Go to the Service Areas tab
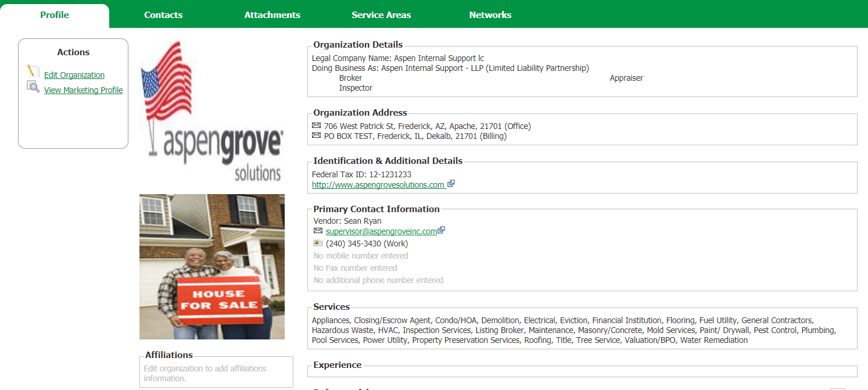 click(381, 15)
